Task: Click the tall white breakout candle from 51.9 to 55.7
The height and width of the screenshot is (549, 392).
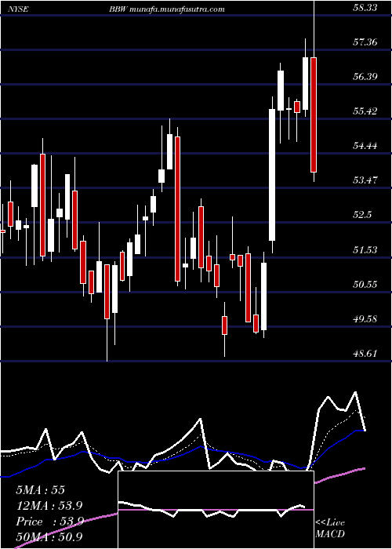Action: point(272,175)
